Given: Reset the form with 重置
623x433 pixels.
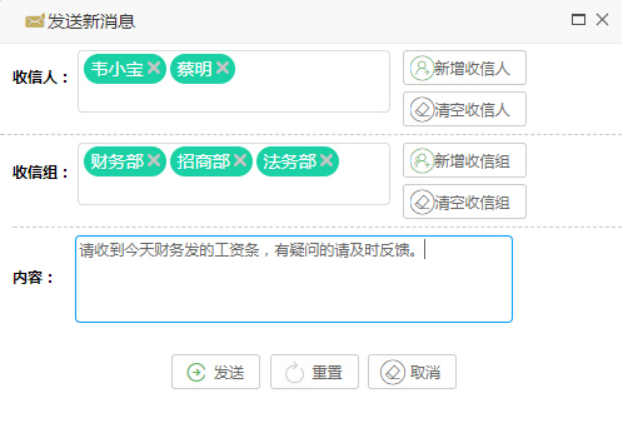Looking at the screenshot, I should (314, 372).
